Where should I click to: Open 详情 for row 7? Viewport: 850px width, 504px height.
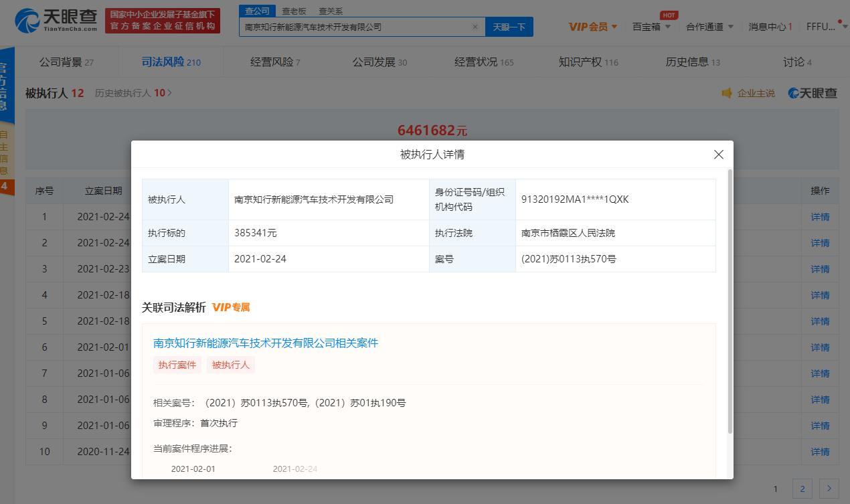(x=820, y=373)
